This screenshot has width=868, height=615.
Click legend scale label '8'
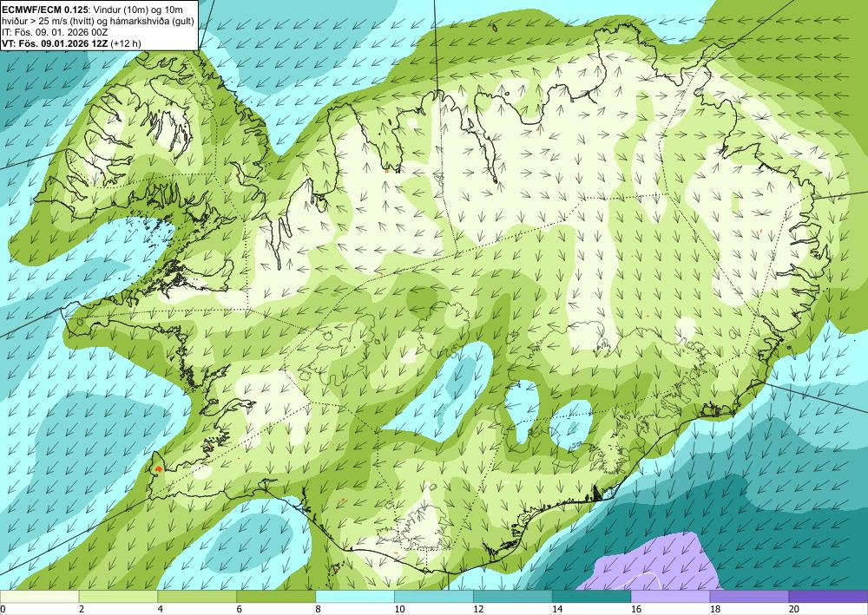pyautogui.click(x=319, y=610)
